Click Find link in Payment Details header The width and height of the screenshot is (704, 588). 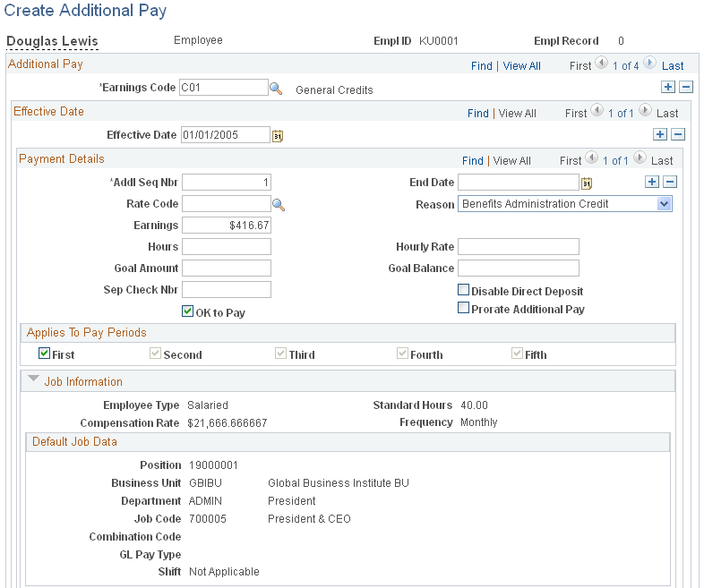pos(473,161)
